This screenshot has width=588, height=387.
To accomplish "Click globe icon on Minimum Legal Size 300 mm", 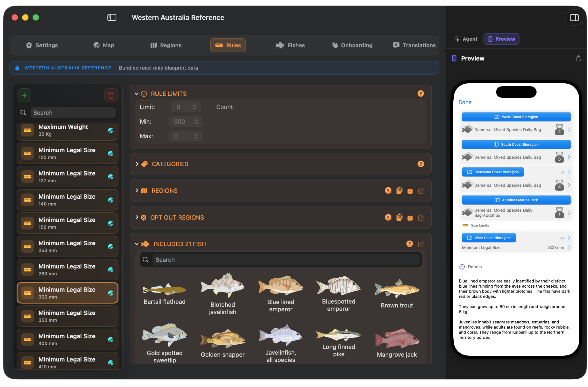I will click(x=111, y=293).
